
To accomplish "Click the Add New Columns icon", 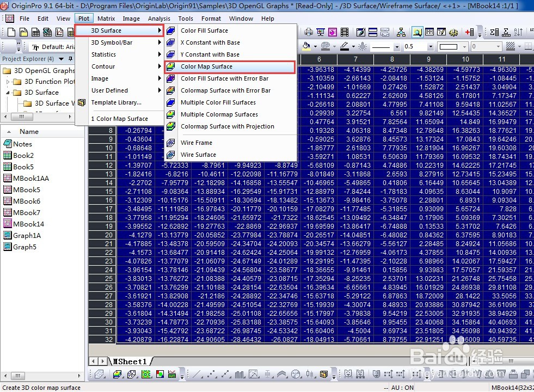I will pos(470,32).
